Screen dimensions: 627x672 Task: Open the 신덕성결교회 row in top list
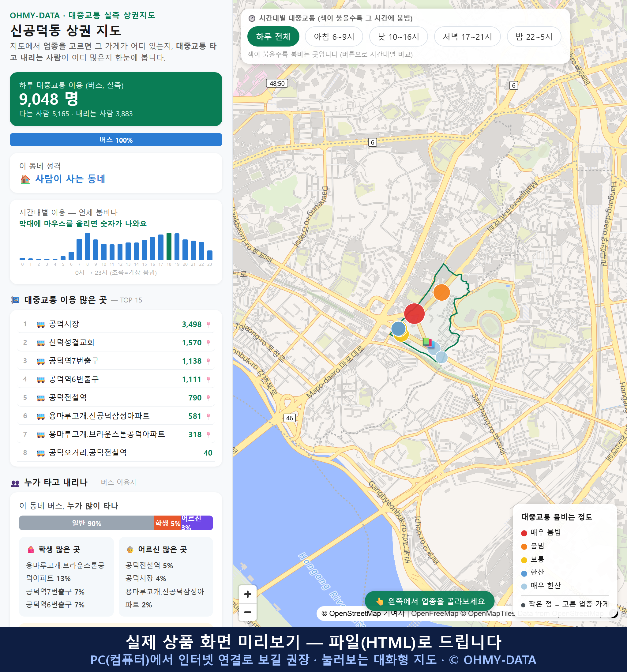(116, 342)
